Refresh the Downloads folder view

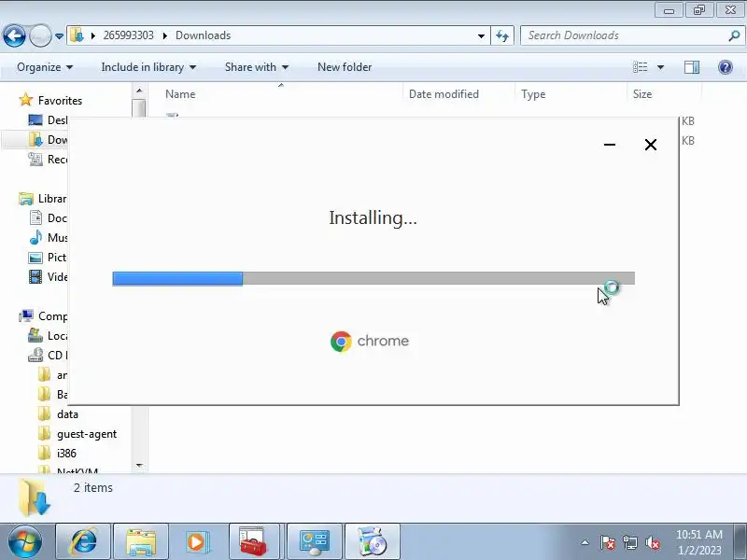pos(502,36)
